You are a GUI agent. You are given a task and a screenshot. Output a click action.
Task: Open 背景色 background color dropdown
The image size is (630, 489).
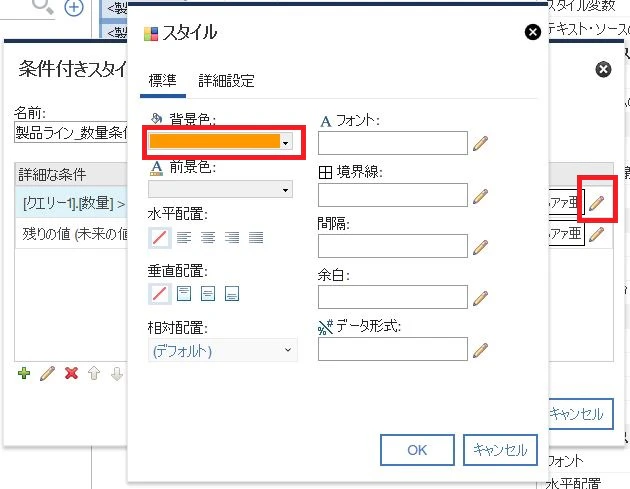[286, 143]
